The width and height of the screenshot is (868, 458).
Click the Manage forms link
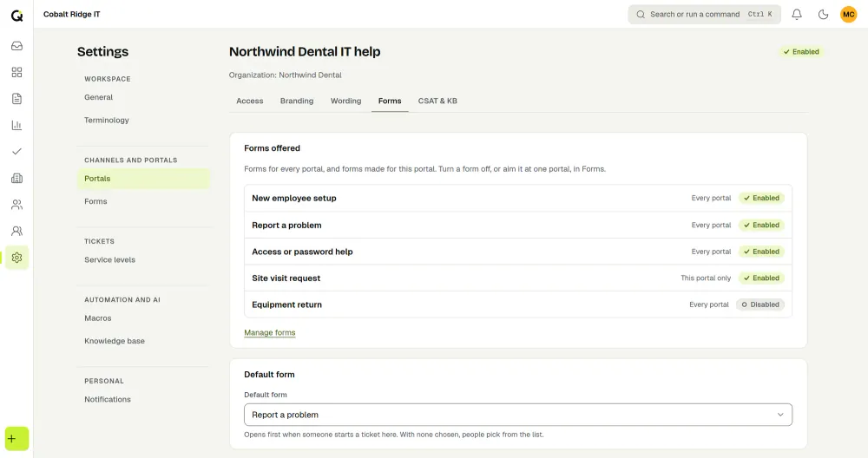click(x=270, y=332)
